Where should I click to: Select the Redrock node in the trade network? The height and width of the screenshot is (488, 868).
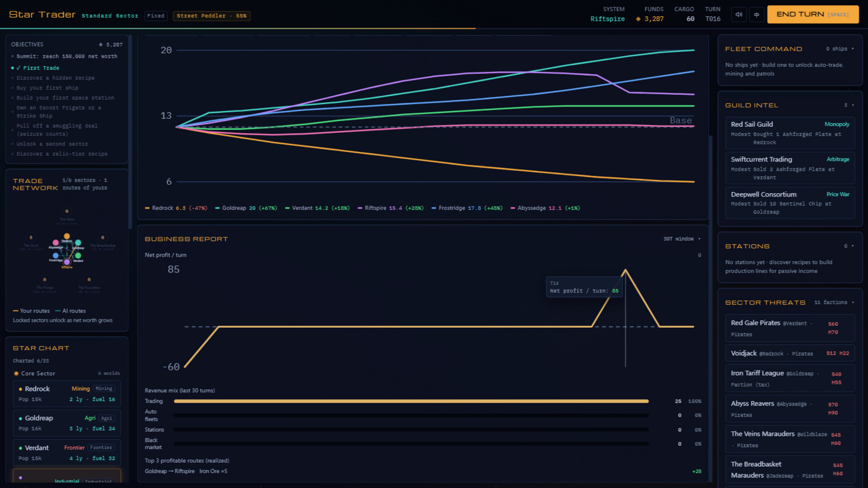(x=67, y=236)
